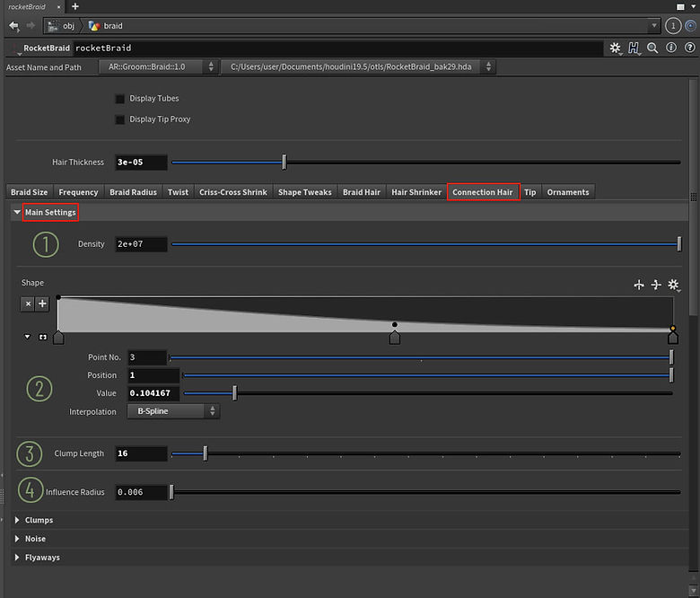This screenshot has height=598, width=700.
Task: Open the Braid Radius tab
Action: (133, 192)
